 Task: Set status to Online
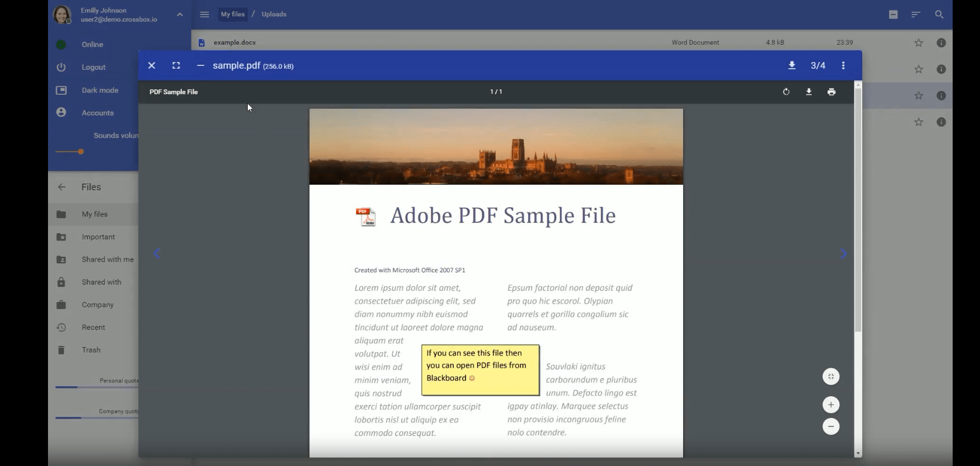click(x=93, y=45)
